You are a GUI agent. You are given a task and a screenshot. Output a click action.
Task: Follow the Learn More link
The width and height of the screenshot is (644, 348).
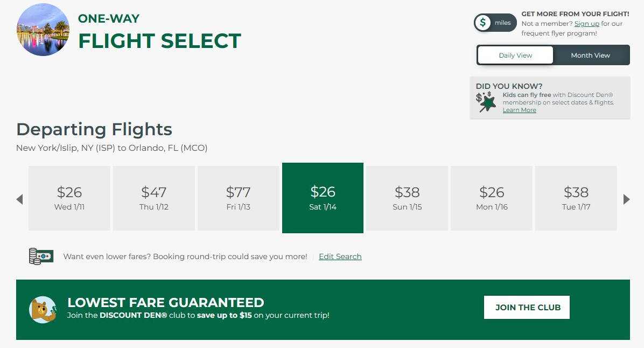click(x=519, y=110)
